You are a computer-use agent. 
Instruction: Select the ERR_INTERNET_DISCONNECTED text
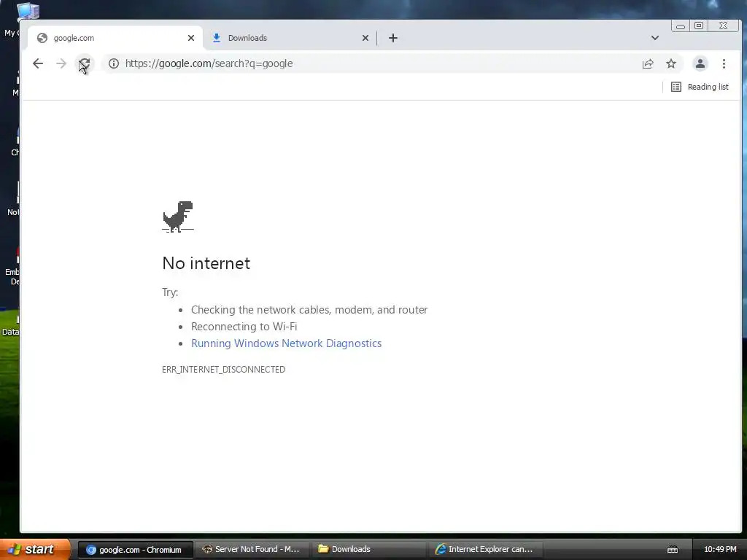[223, 370]
